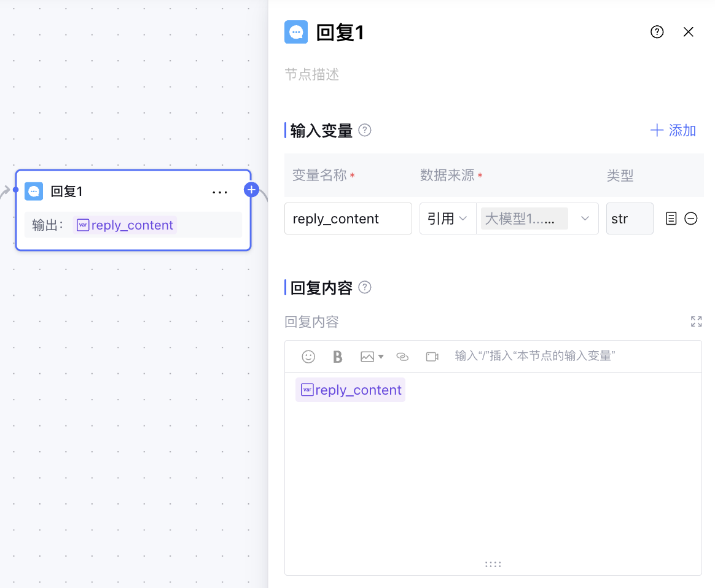Remove the reply_content input variable
The image size is (715, 588).
[x=691, y=219]
